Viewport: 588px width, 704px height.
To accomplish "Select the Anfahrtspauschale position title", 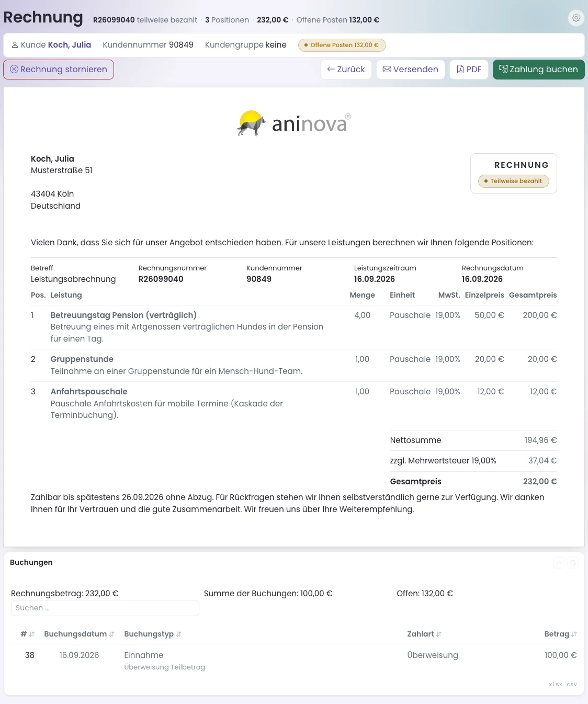I will click(x=89, y=392).
